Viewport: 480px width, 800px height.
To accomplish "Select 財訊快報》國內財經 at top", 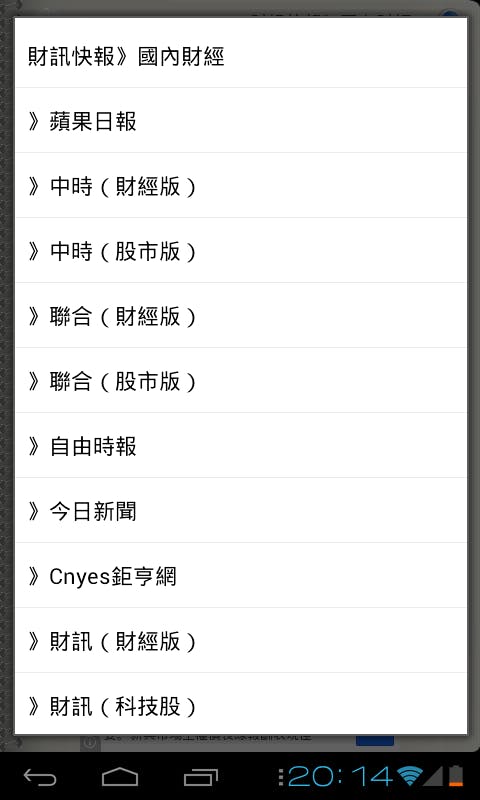I will pos(126,57).
